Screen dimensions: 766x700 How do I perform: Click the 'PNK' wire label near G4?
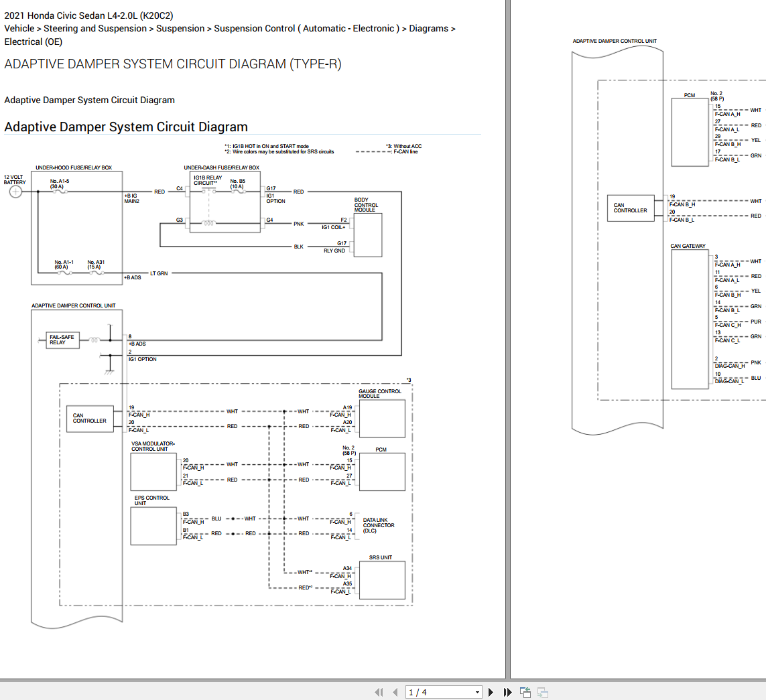point(298,224)
